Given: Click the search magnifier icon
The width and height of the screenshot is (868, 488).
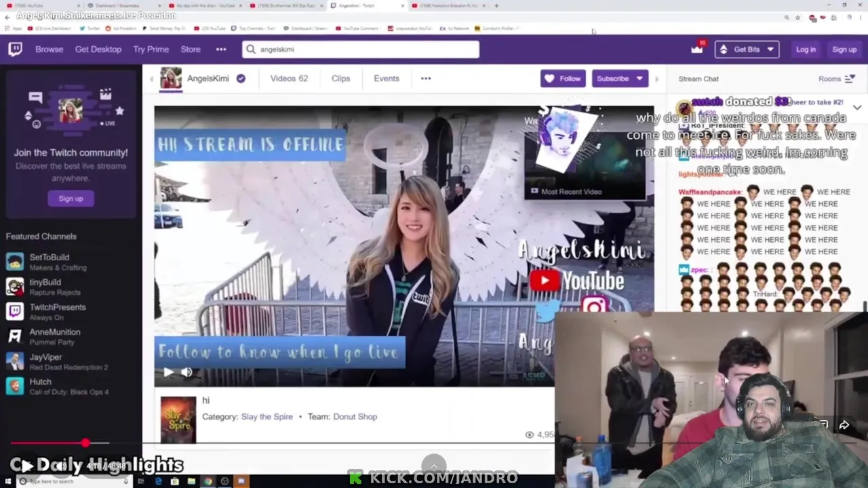Looking at the screenshot, I should coord(251,49).
